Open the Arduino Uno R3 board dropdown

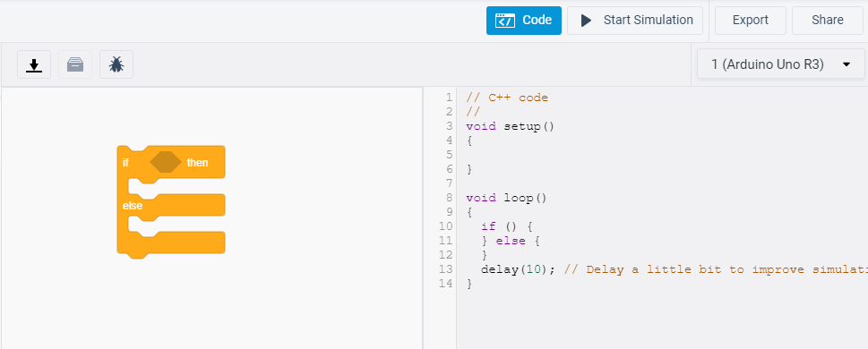pos(780,64)
